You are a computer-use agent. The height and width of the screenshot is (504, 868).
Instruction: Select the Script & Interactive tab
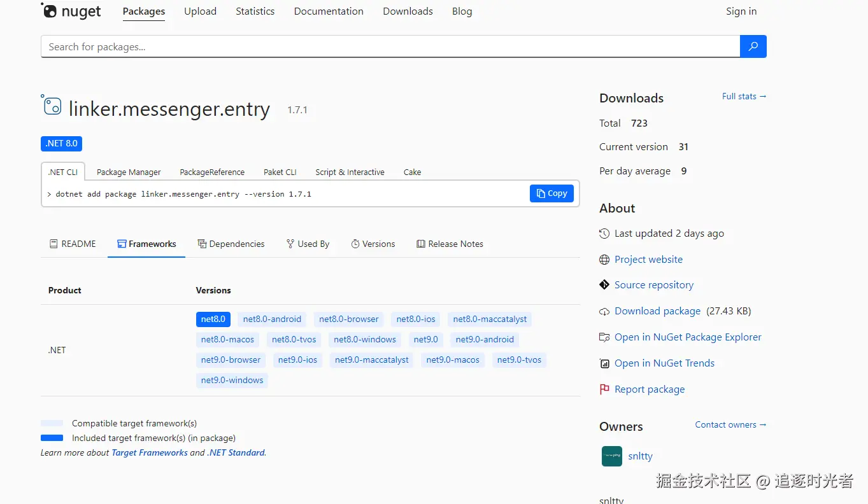[x=350, y=172]
